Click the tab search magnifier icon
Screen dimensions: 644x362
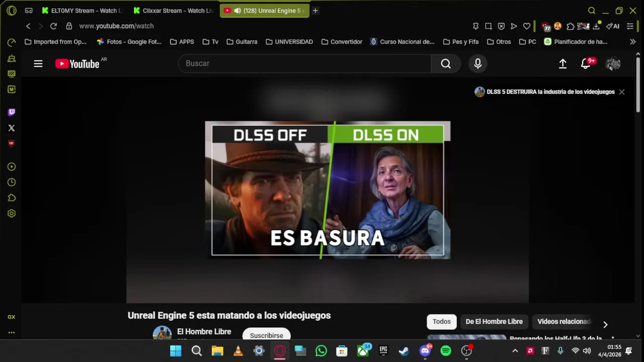[592, 11]
